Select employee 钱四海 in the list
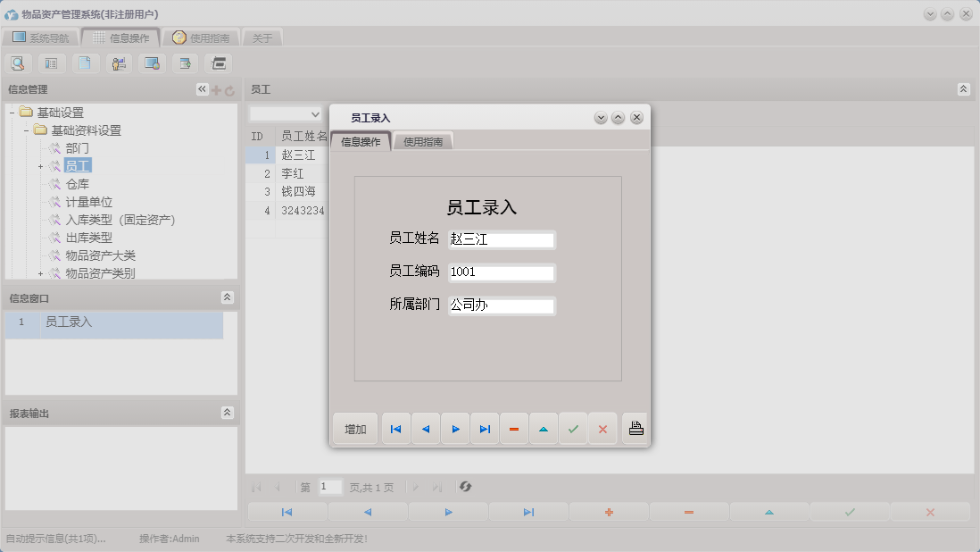 (x=299, y=191)
